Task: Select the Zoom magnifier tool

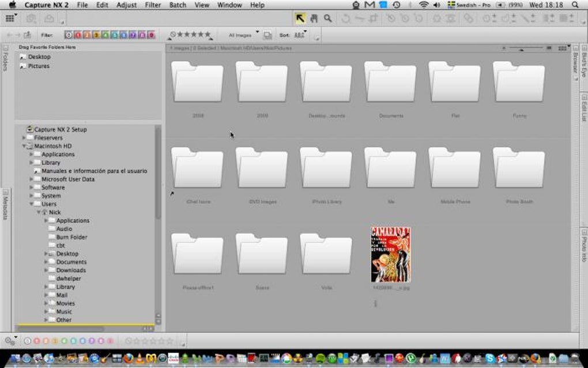Action: coord(327,18)
